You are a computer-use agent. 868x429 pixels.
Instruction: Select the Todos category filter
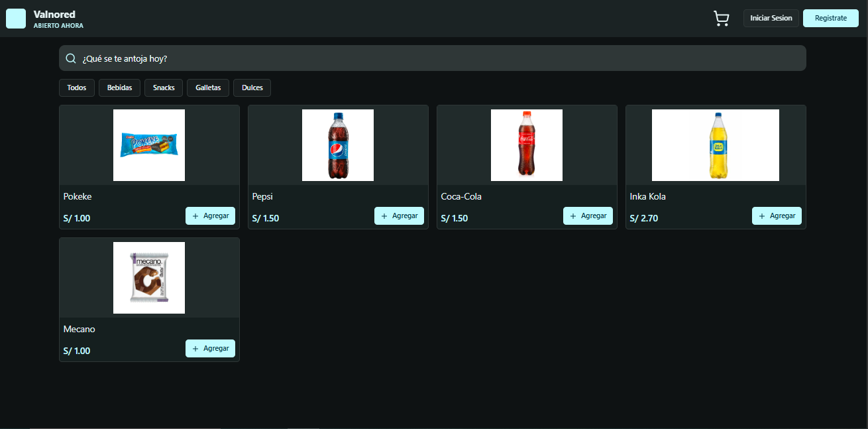(x=77, y=88)
